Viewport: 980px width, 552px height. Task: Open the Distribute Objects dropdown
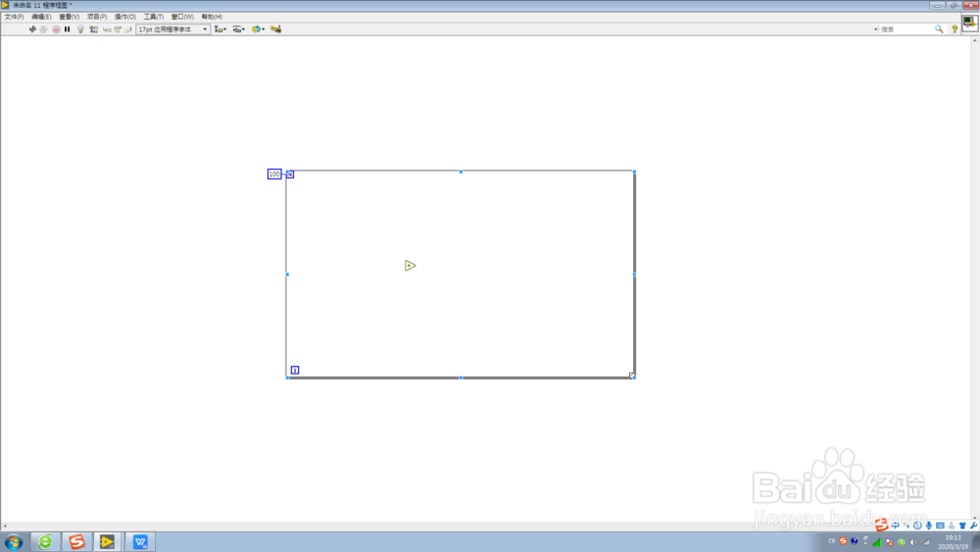(238, 29)
